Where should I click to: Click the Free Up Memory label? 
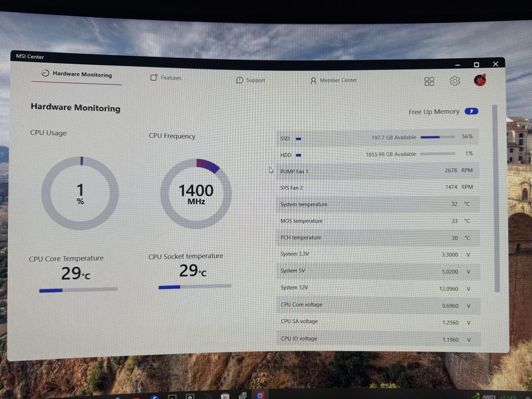[x=433, y=112]
